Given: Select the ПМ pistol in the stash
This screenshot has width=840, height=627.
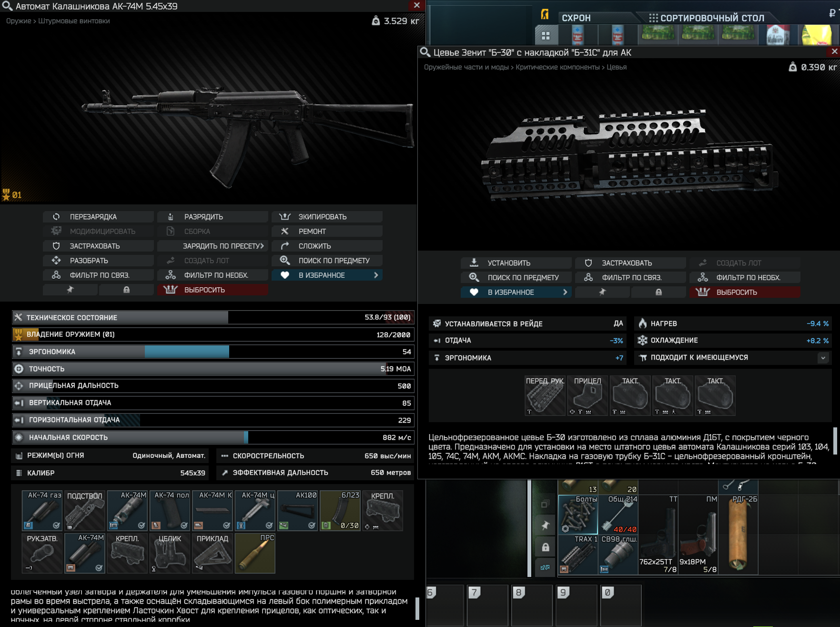Looking at the screenshot, I should tap(698, 534).
